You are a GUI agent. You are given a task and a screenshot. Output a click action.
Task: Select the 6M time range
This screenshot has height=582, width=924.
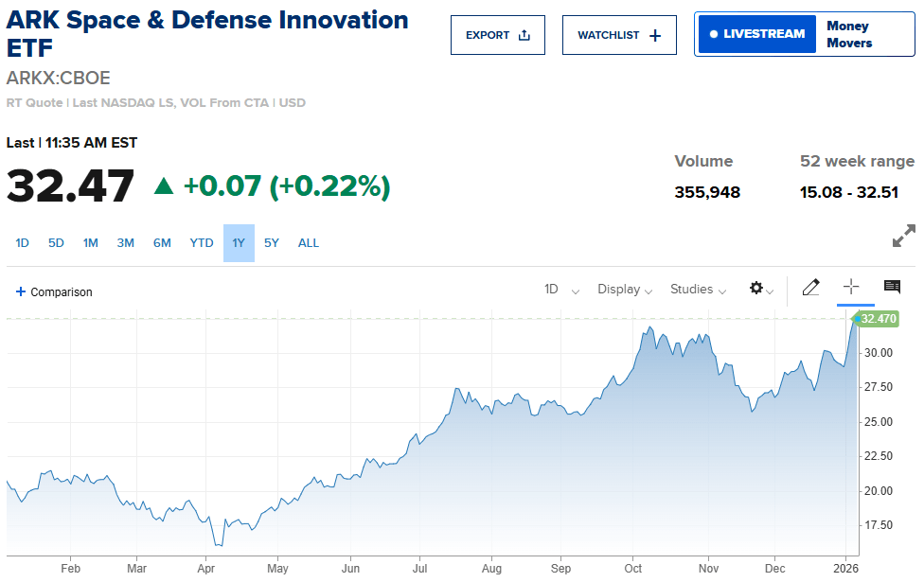[162, 243]
